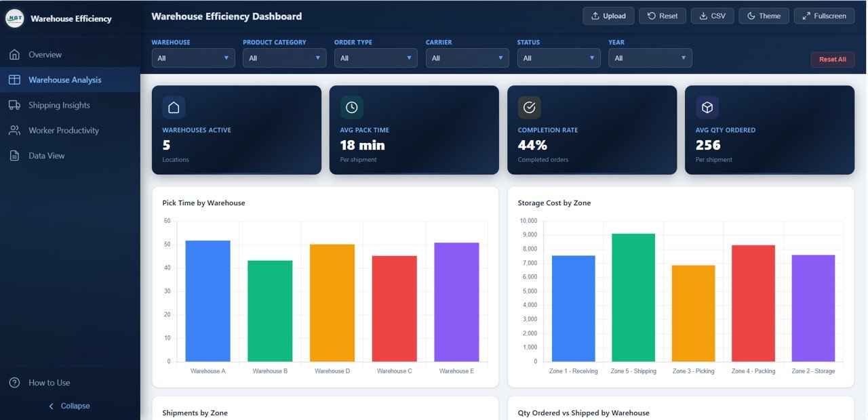
Task: Click the package icon on Avg Qty Ordered card
Action: [x=707, y=106]
